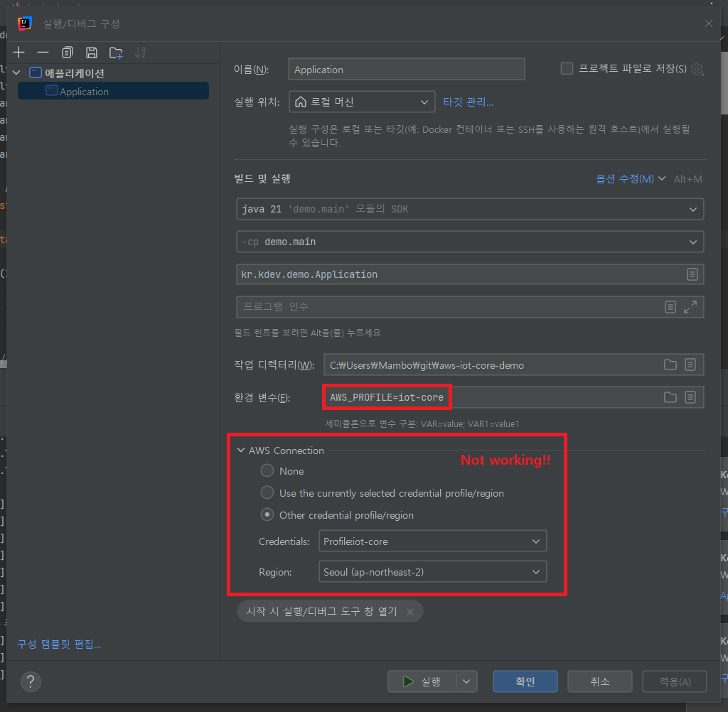Enable the store as project file checkbox
This screenshot has height=712, width=728.
[567, 69]
